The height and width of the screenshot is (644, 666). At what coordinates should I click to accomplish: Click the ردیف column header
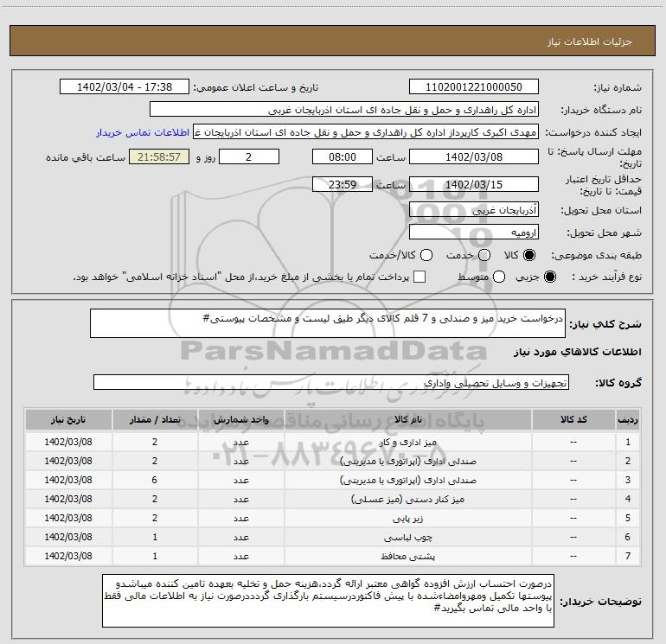click(628, 420)
